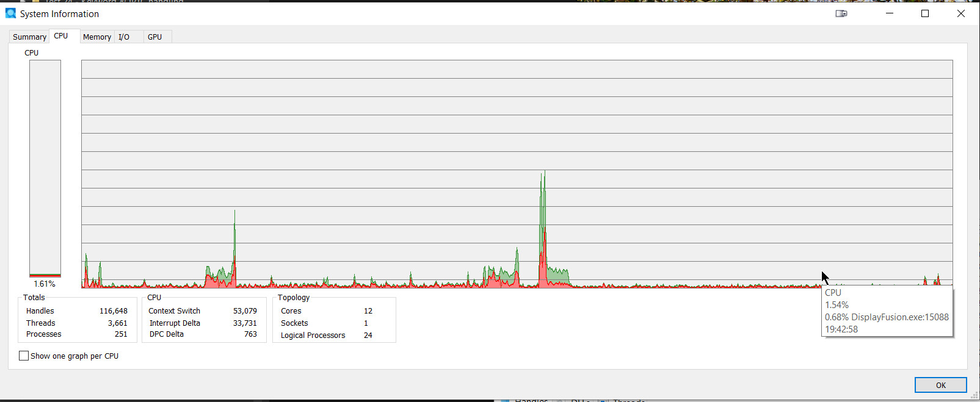This screenshot has height=402, width=980.
Task: Open the Memory tab
Action: [x=96, y=37]
